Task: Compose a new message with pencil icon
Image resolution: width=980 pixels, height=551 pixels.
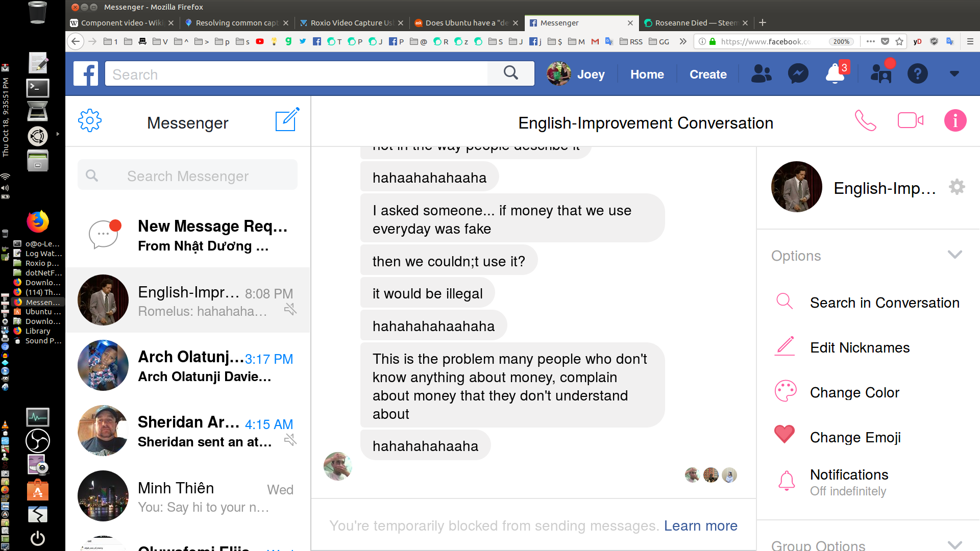Action: point(287,119)
